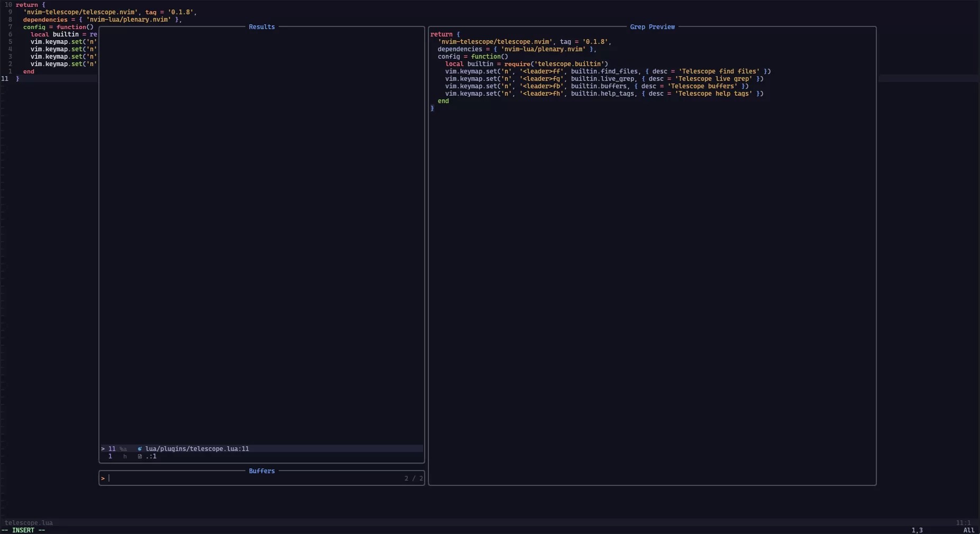Click the preview line with '<leader>fg' keymap
The image size is (980, 534).
coord(604,79)
